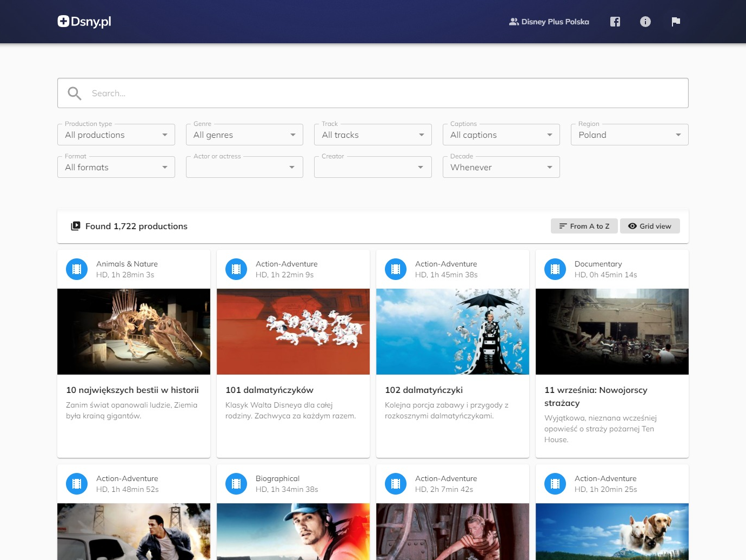Open the Decade dropdown showing Whenever

(501, 167)
